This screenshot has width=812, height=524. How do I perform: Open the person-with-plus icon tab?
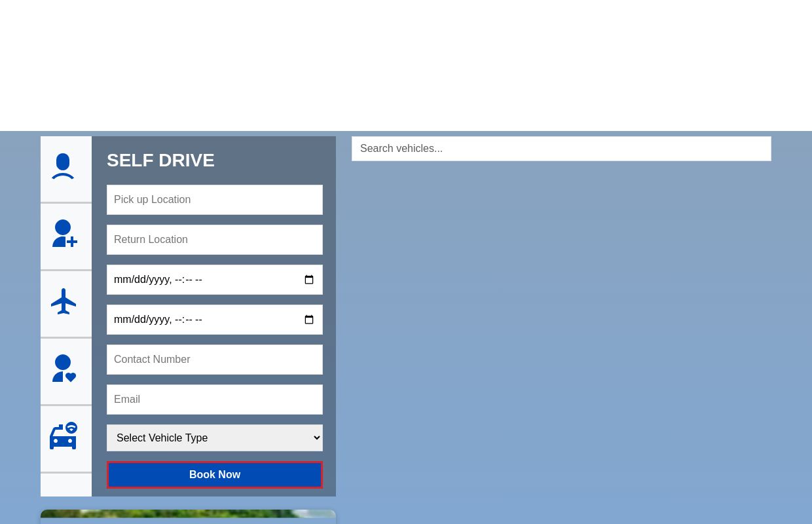point(64,234)
